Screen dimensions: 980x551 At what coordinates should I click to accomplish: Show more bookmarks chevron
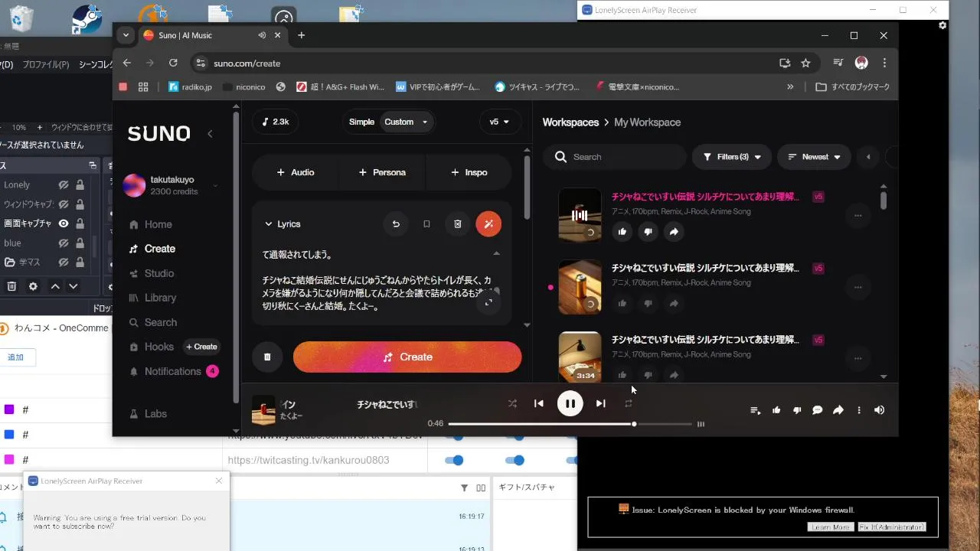[x=790, y=87]
